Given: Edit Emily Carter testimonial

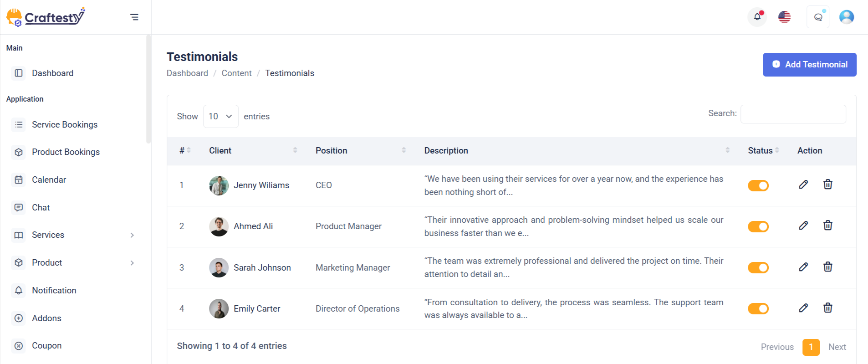Looking at the screenshot, I should [803, 308].
